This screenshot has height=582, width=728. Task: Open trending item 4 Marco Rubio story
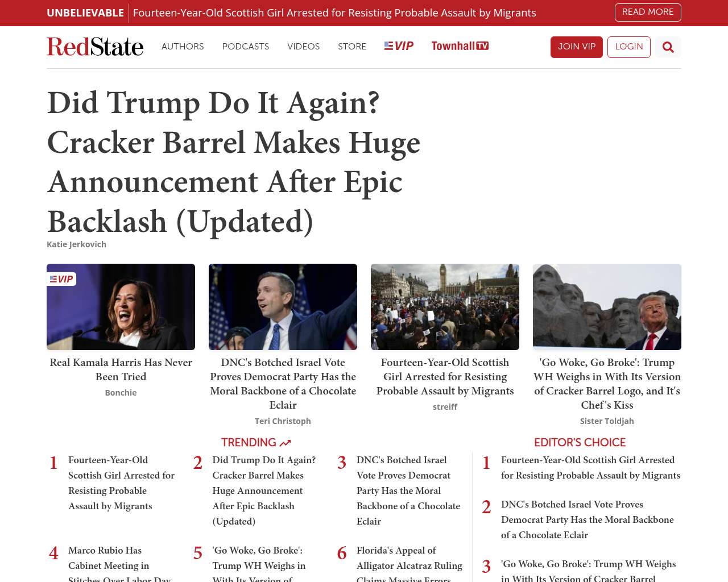click(120, 563)
